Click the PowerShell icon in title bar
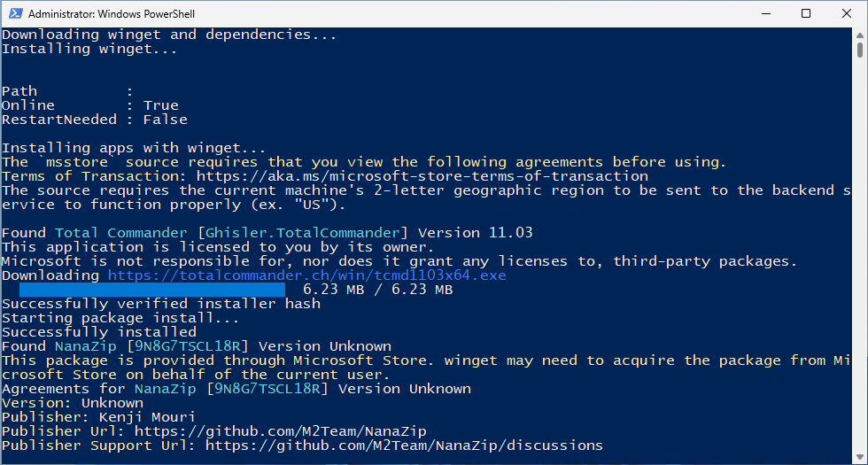Screen dimensions: 868x465 point(16,14)
